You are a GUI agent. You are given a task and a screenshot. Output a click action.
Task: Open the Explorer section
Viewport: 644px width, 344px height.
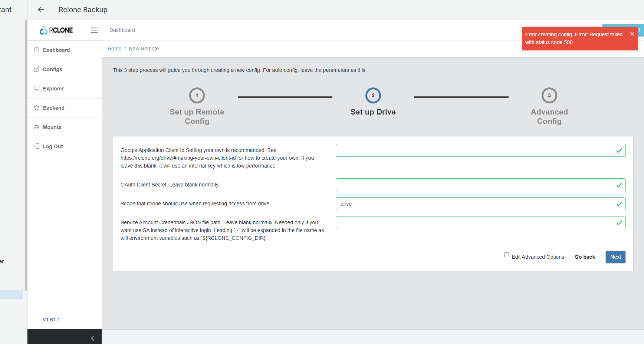pos(53,89)
